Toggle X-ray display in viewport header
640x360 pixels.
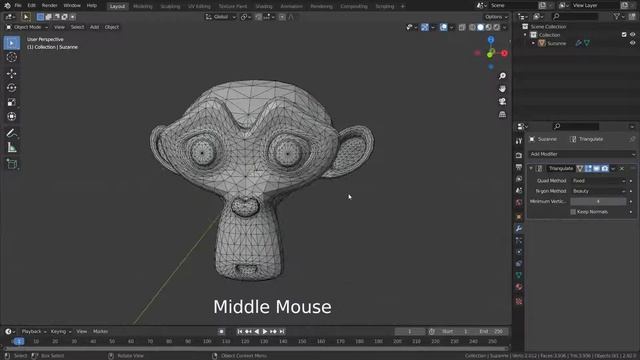pyautogui.click(x=462, y=27)
